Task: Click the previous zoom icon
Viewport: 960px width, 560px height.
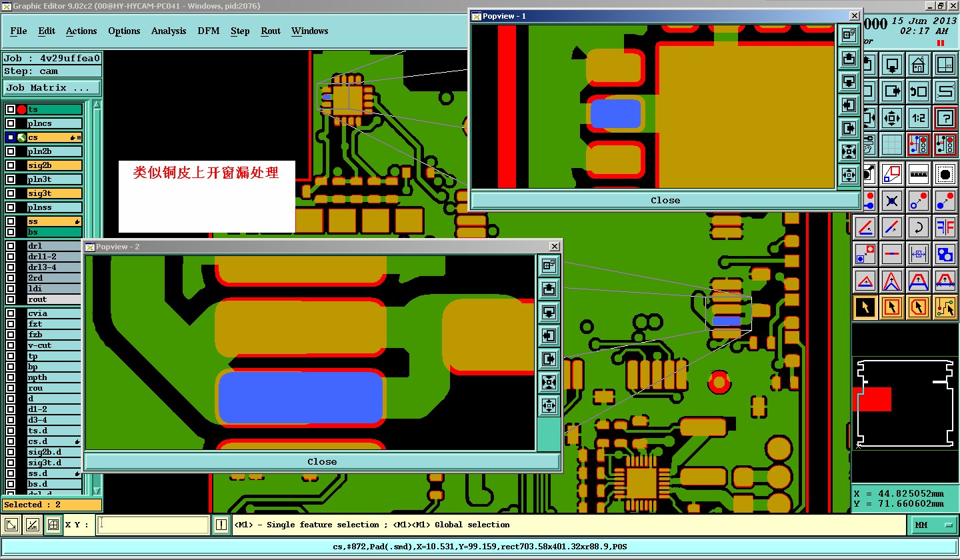Action: coord(919,91)
